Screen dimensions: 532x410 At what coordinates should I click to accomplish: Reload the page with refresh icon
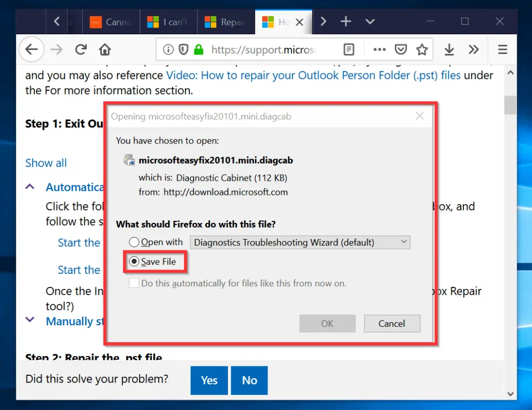[81, 49]
